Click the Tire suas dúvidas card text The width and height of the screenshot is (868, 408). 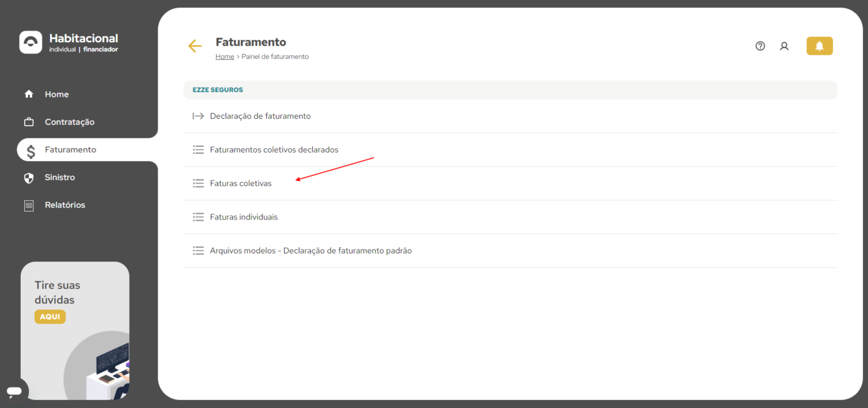[x=58, y=292]
